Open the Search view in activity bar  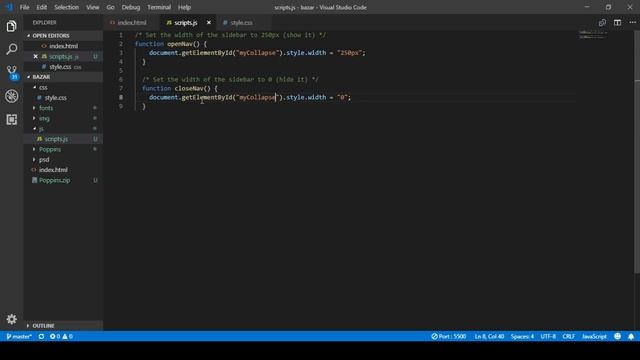11,49
